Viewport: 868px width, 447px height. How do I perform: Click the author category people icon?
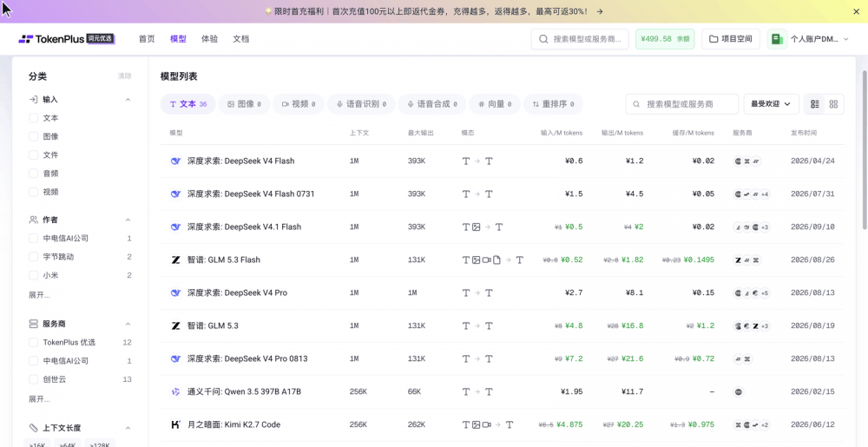point(33,220)
